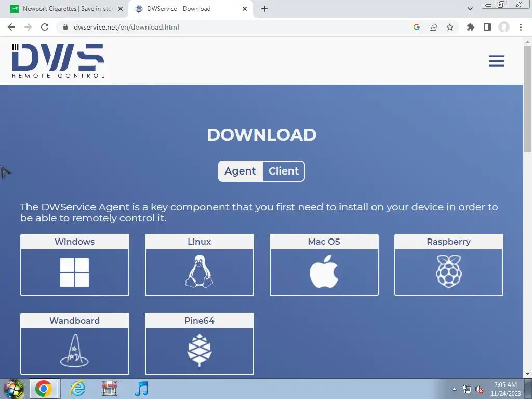Select the DWService - Download tab

[x=191, y=9]
